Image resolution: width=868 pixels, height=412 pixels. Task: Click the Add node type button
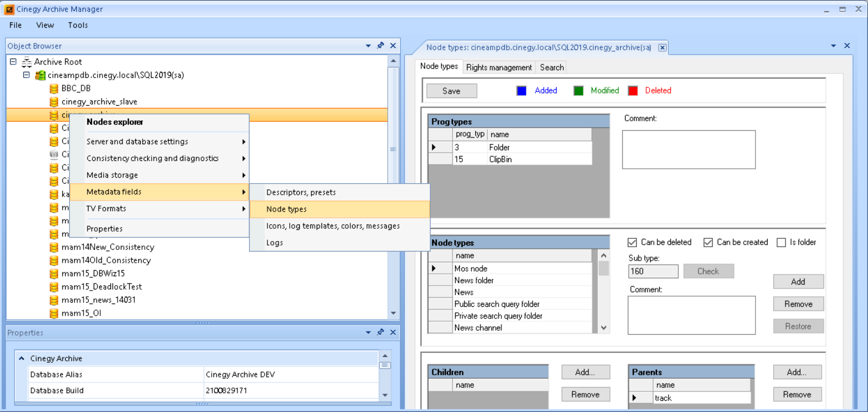click(798, 282)
